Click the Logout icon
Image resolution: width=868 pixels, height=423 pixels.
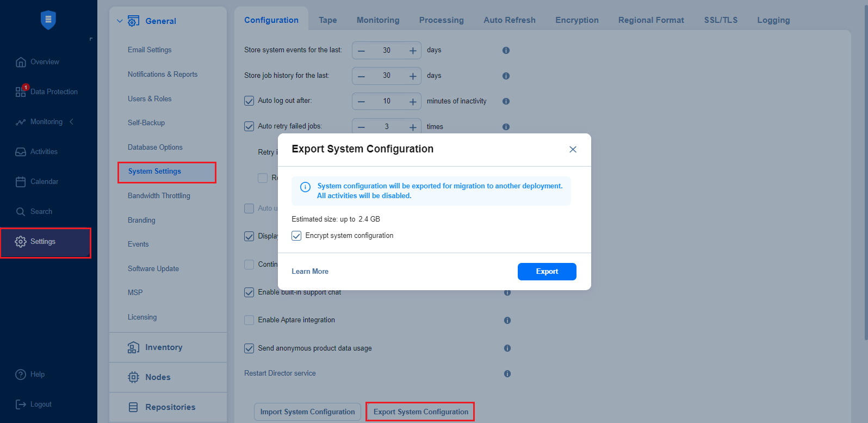point(21,404)
